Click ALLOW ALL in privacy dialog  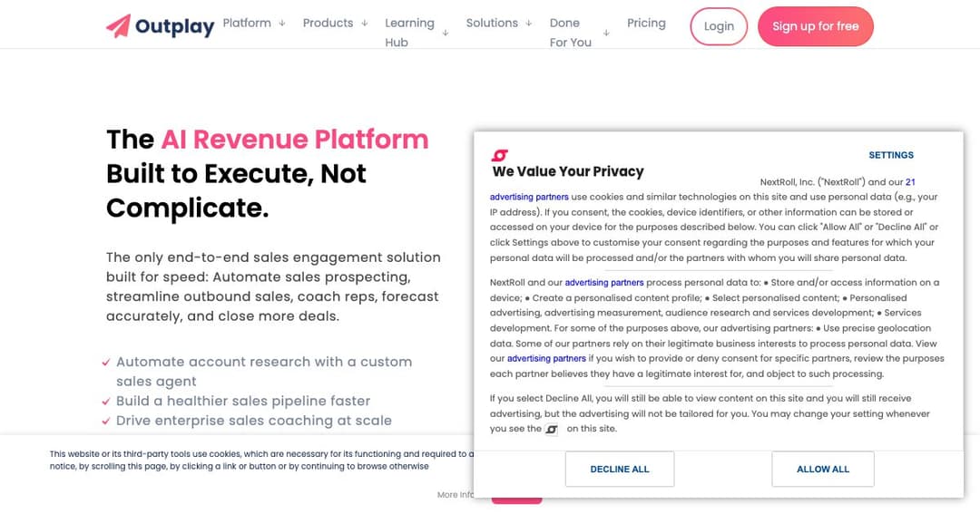click(x=822, y=469)
